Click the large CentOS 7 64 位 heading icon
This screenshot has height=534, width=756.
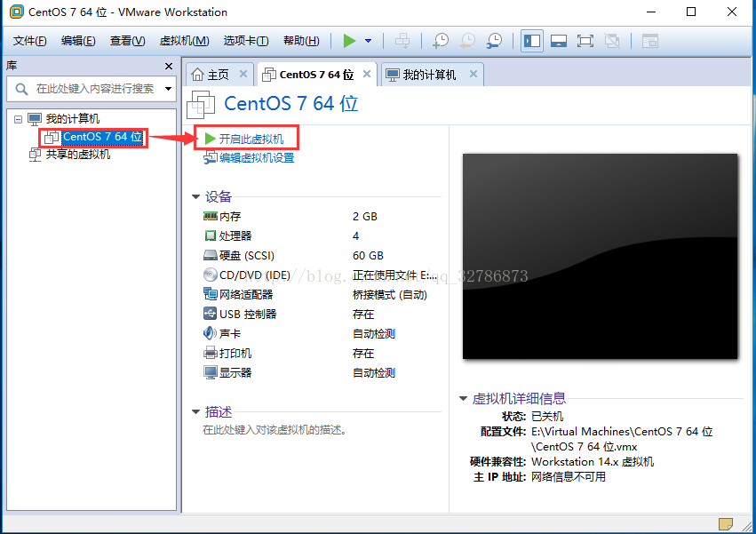pos(201,104)
